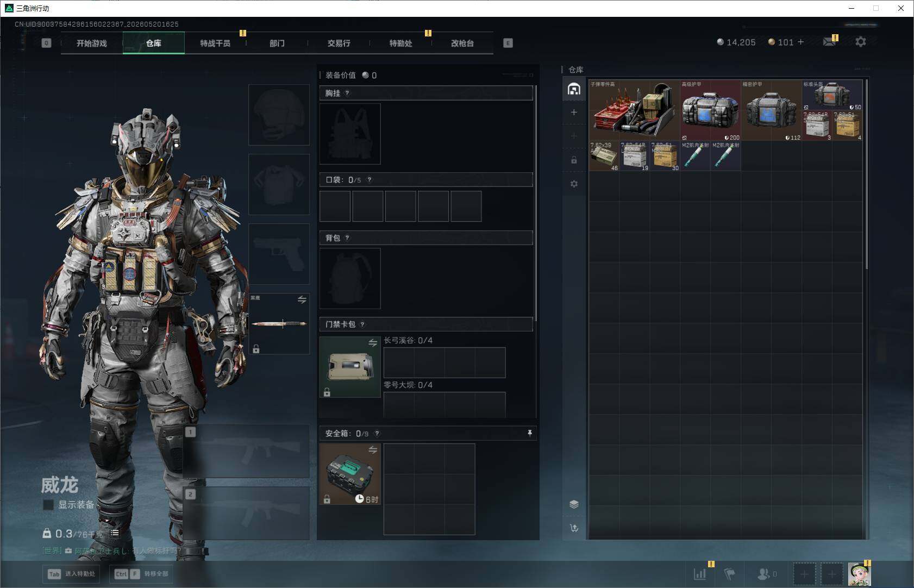Select the 7.62x51 ammo stack of 4
Screen dimensions: 914x588
coord(848,126)
